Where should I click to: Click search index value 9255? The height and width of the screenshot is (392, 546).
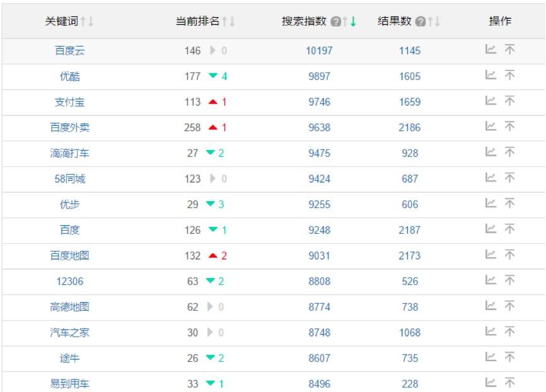pos(319,204)
